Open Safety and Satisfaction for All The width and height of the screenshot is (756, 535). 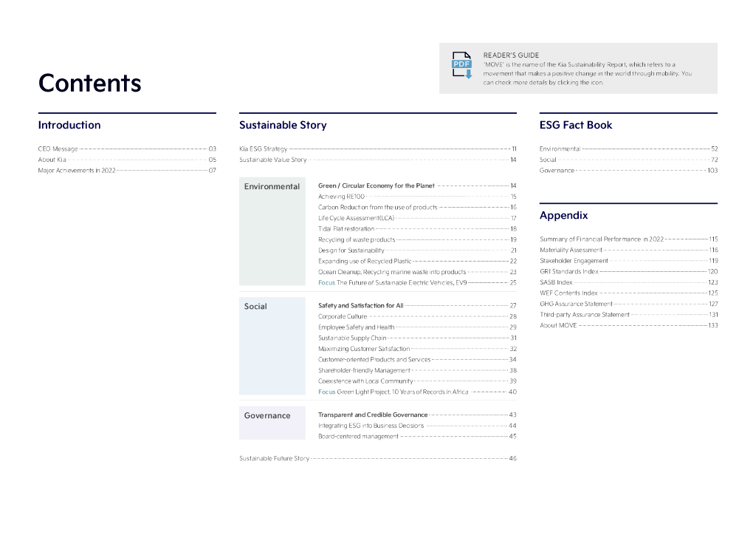click(417, 306)
